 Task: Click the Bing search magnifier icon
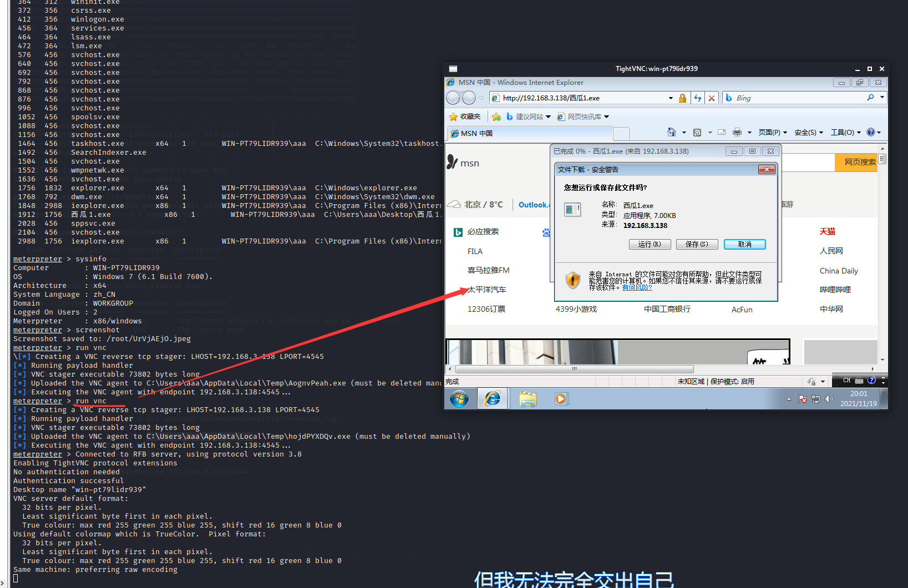[871, 98]
